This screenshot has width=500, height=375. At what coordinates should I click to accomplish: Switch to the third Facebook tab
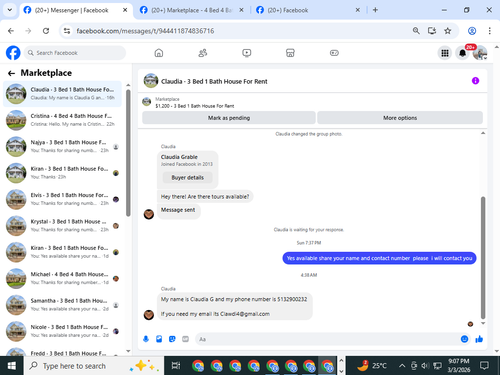[x=307, y=10]
